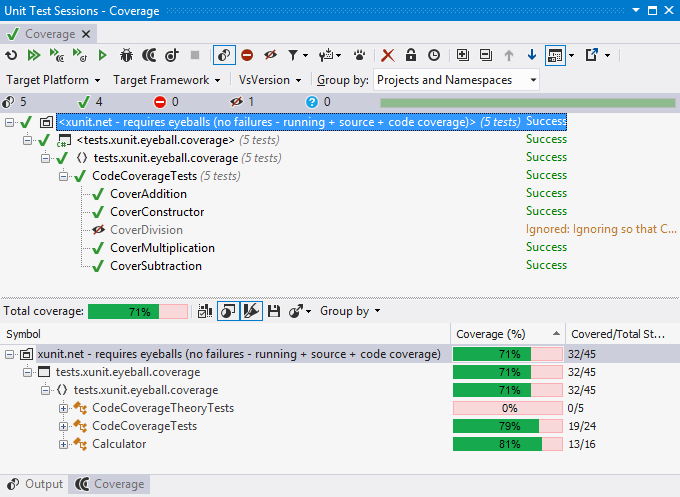Click the Collapse All minus icon in toolbar
The height and width of the screenshot is (497, 680).
(x=486, y=56)
